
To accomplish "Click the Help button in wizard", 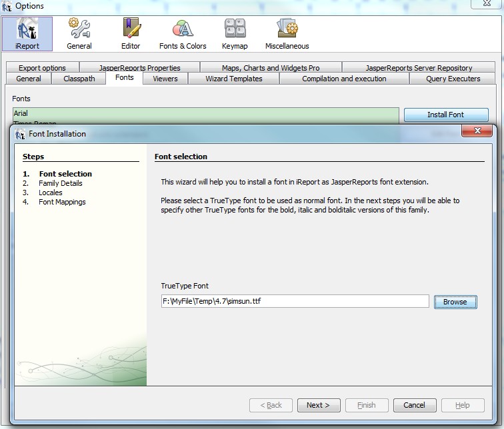I will 463,405.
